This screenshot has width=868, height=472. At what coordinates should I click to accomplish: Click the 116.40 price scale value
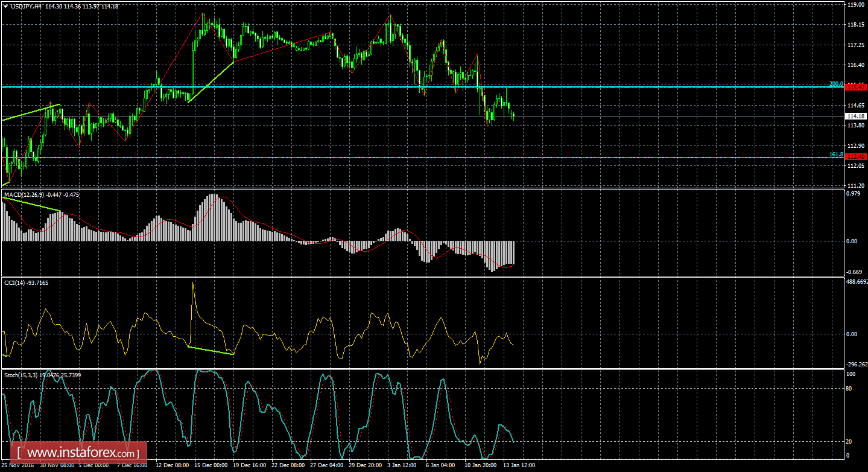[x=855, y=65]
